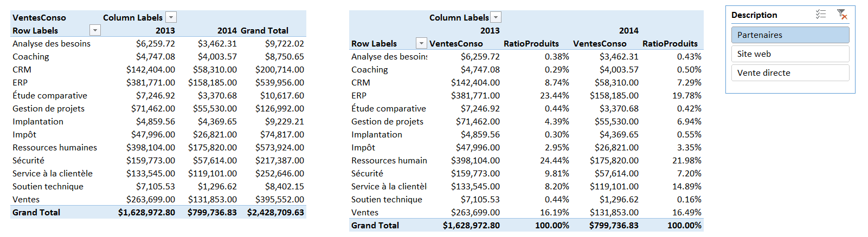Image resolution: width=868 pixels, height=237 pixels.
Task: Clear the Description slicer filter
Action: coord(842,15)
